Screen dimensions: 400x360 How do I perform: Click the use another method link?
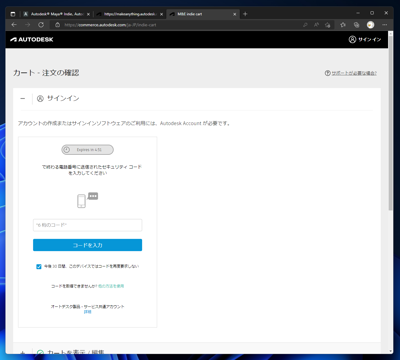pyautogui.click(x=111, y=286)
